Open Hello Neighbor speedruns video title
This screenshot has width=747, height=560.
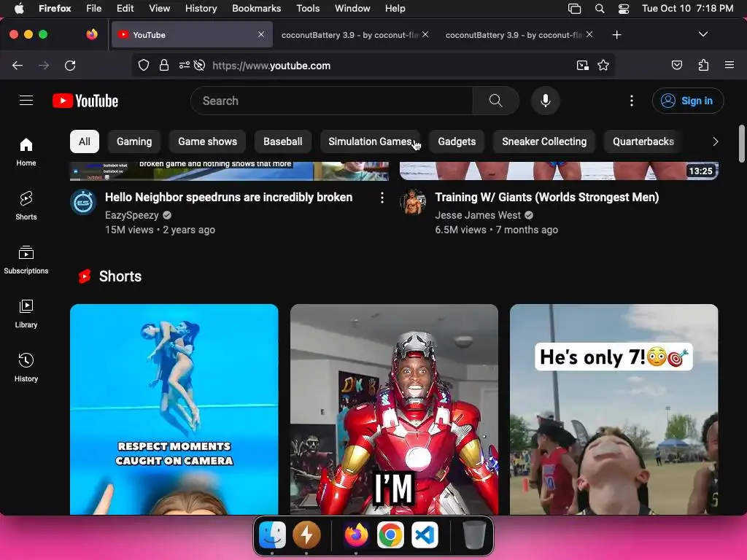coord(228,197)
